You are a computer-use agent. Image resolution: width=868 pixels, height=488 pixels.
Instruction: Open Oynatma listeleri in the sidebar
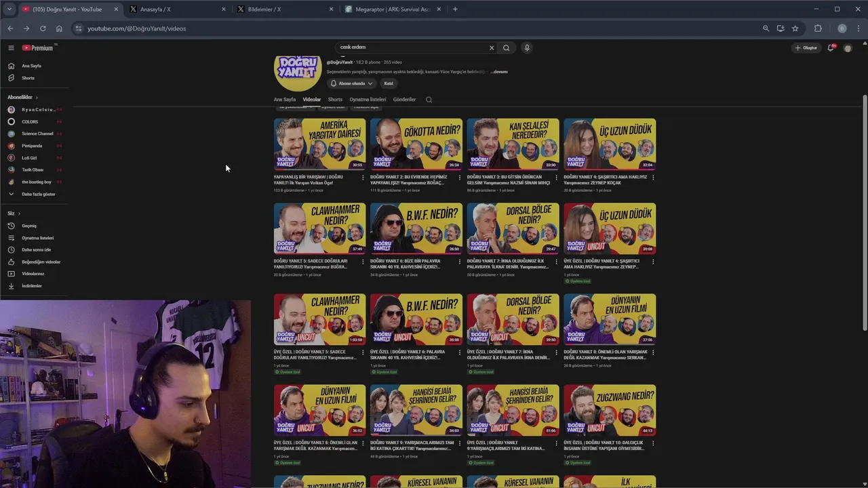click(37, 238)
